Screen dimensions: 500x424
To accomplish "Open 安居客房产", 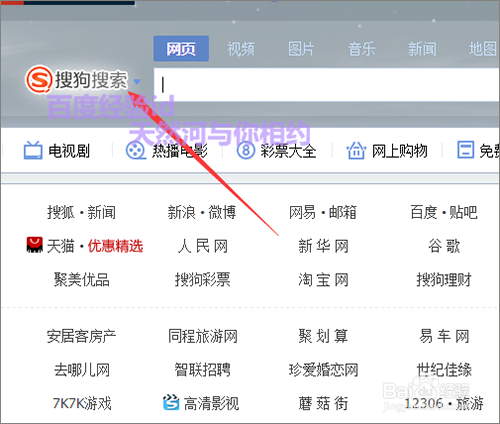I will click(81, 336).
